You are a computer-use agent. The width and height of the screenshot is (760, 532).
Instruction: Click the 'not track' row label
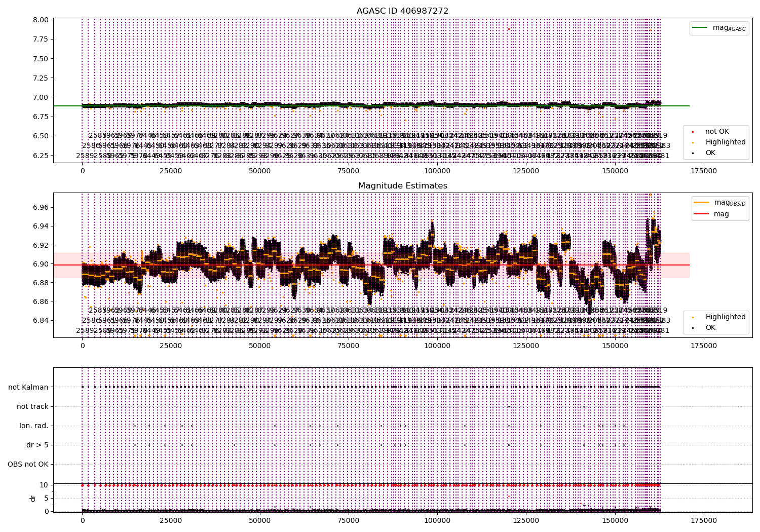pos(32,407)
